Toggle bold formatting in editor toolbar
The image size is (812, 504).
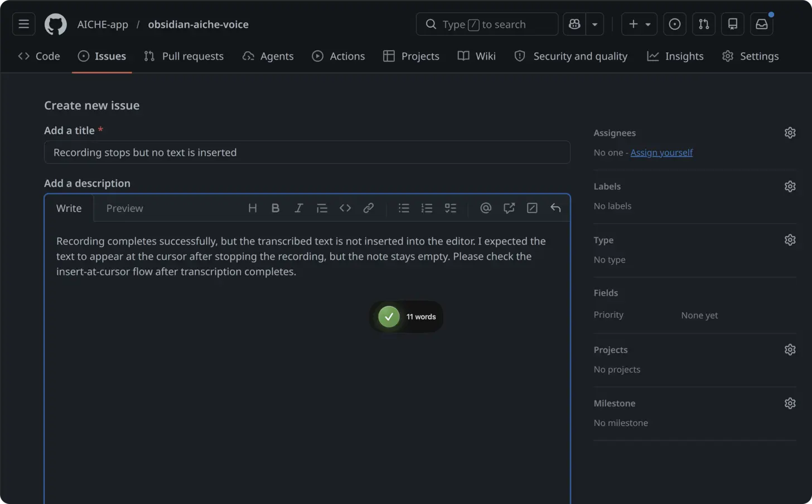click(x=275, y=208)
